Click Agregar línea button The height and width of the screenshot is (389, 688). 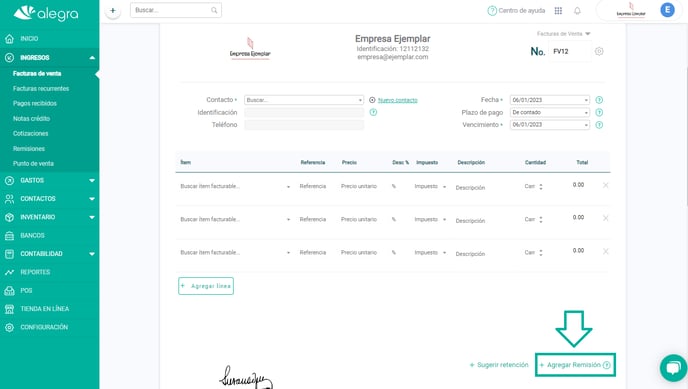click(x=206, y=286)
